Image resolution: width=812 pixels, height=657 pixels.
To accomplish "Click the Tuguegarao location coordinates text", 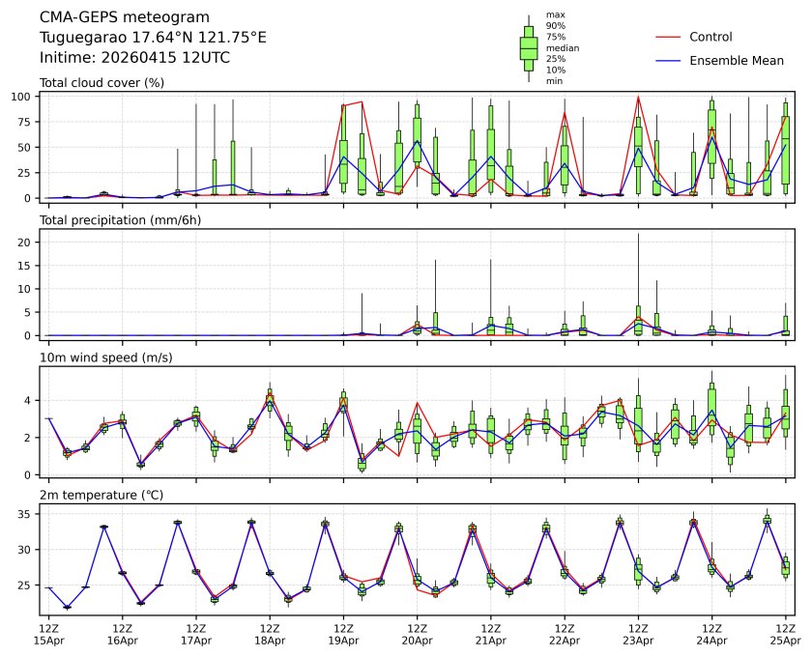I will [153, 38].
